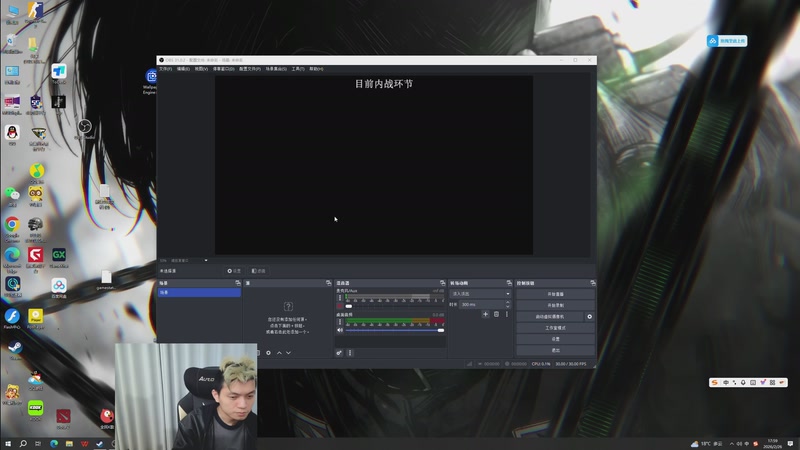Viewport: 800px width, 450px height.
Task: Click the 开始直播 start streaming button
Action: pyautogui.click(x=555, y=294)
